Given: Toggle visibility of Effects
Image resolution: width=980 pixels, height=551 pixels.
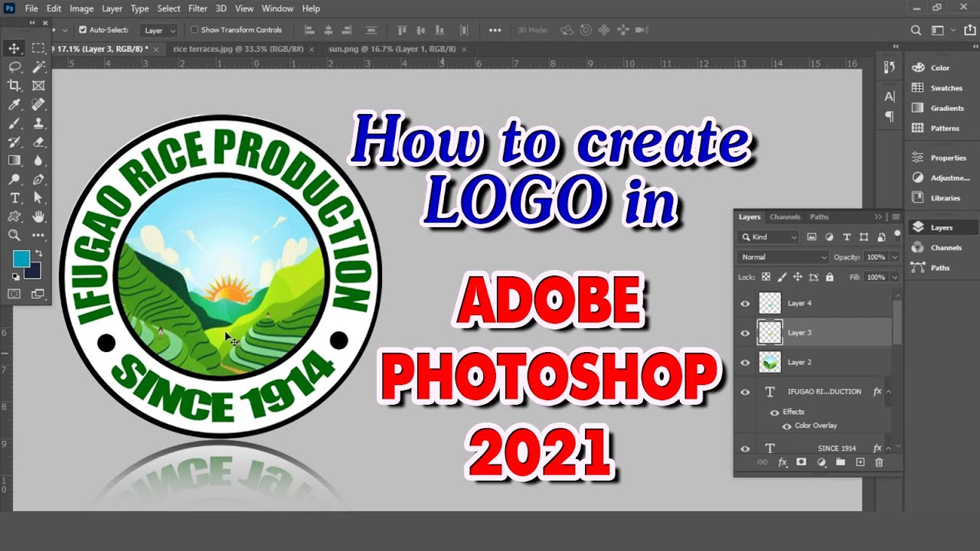Looking at the screenshot, I should click(x=774, y=412).
